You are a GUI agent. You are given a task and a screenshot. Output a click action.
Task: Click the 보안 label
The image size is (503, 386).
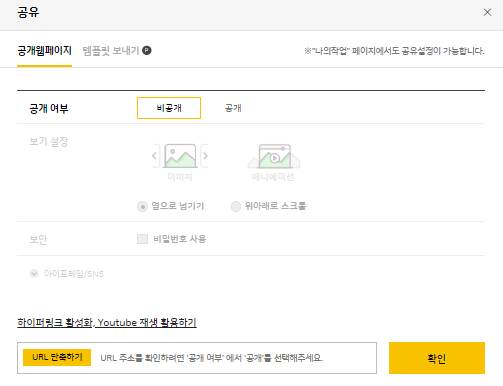[38, 239]
